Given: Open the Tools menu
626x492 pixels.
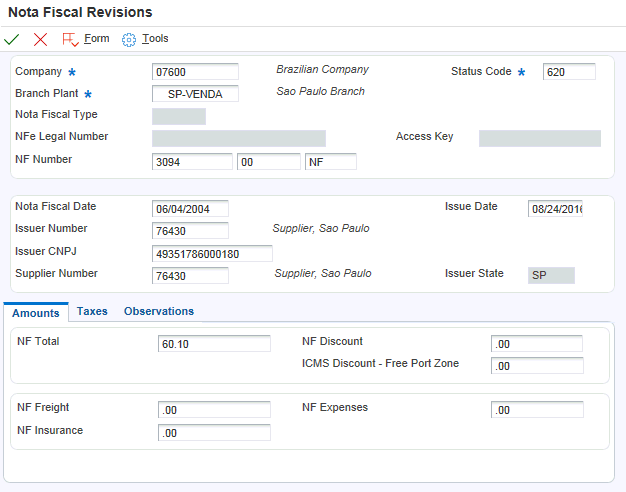Looking at the screenshot, I should tap(155, 39).
